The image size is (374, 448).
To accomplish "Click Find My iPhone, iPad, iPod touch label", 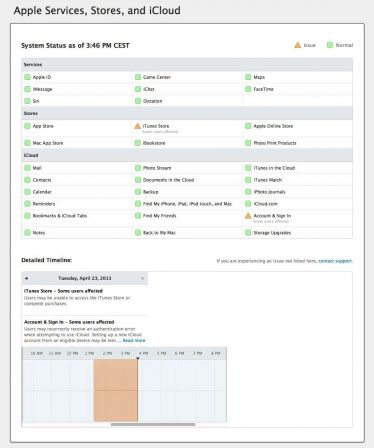I will [187, 204].
